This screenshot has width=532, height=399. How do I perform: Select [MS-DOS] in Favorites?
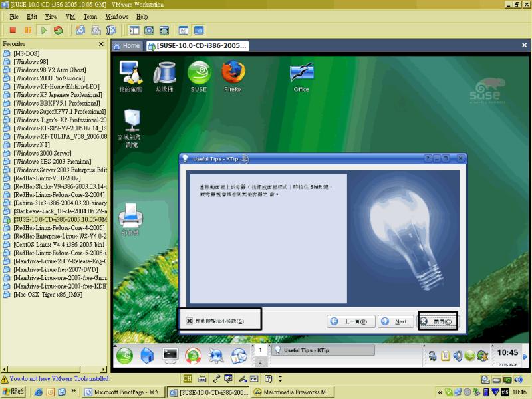pos(26,53)
